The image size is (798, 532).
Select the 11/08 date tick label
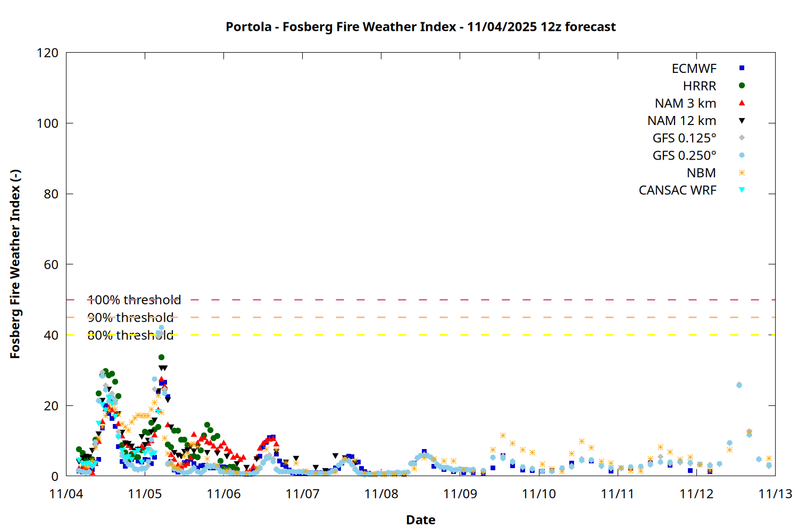click(381, 494)
